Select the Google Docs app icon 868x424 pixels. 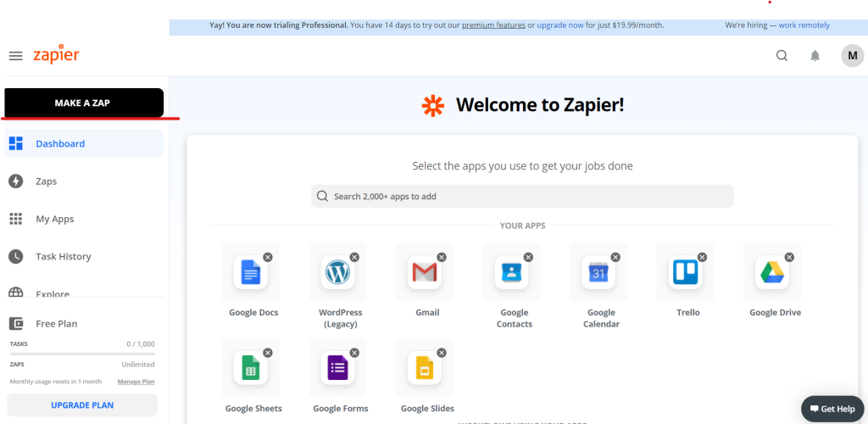coord(251,272)
